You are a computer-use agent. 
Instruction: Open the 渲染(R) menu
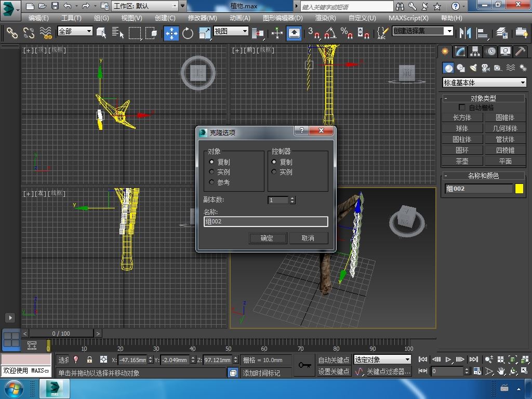tap(325, 18)
